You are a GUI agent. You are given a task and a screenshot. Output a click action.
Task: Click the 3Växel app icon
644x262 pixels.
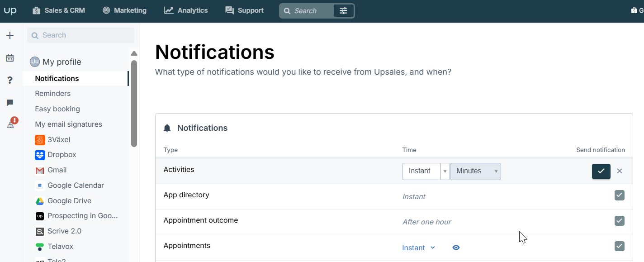(x=40, y=140)
